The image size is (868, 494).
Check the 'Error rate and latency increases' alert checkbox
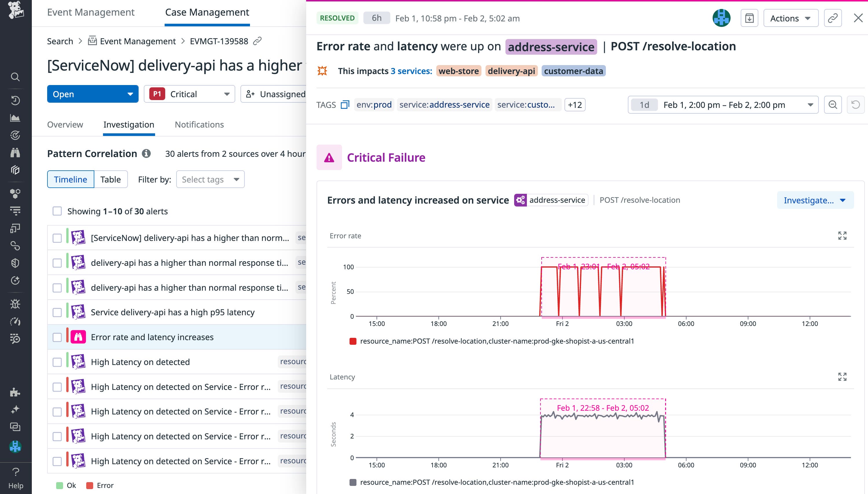tap(56, 337)
